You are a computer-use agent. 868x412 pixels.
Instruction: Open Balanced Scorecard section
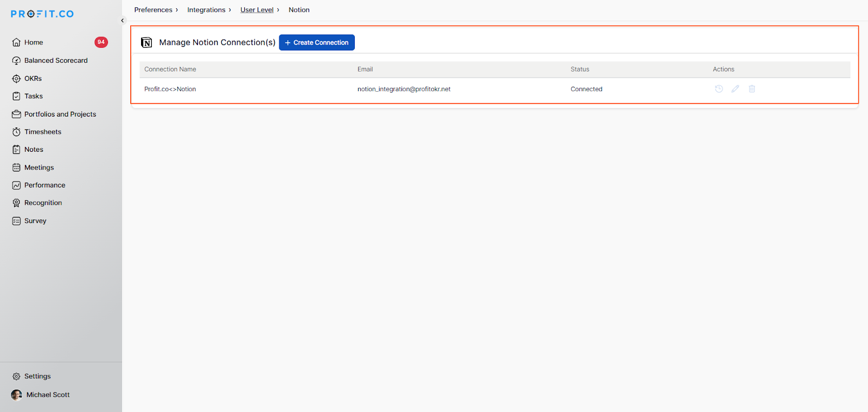tap(56, 61)
